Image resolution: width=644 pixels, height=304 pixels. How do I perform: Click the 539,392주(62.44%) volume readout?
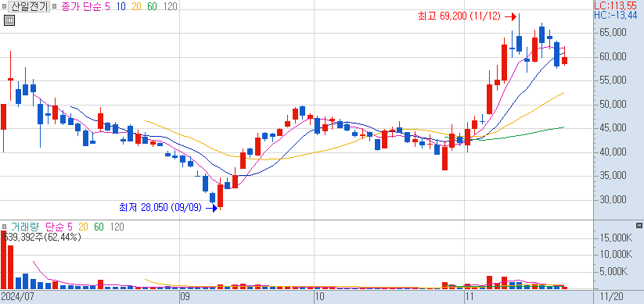coord(42,237)
